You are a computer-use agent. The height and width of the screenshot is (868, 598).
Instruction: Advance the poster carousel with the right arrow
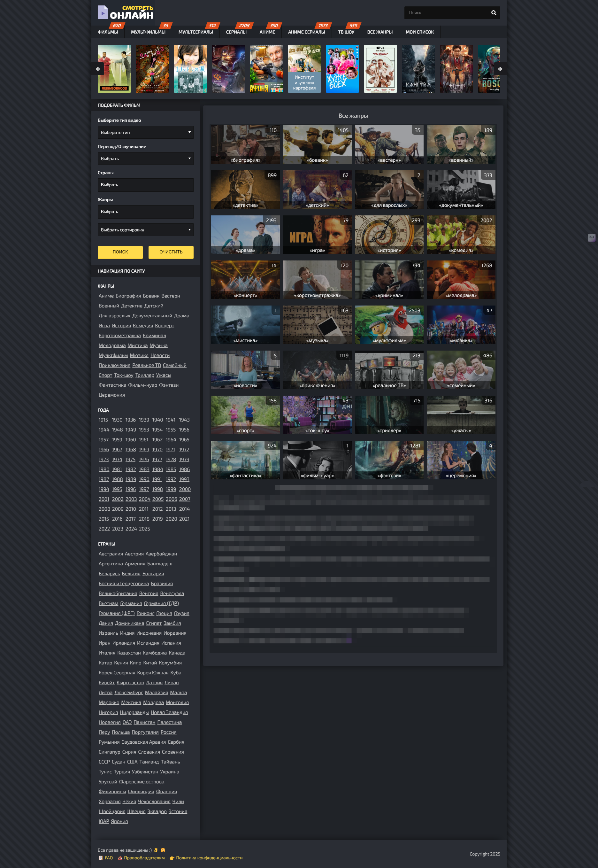click(x=500, y=69)
